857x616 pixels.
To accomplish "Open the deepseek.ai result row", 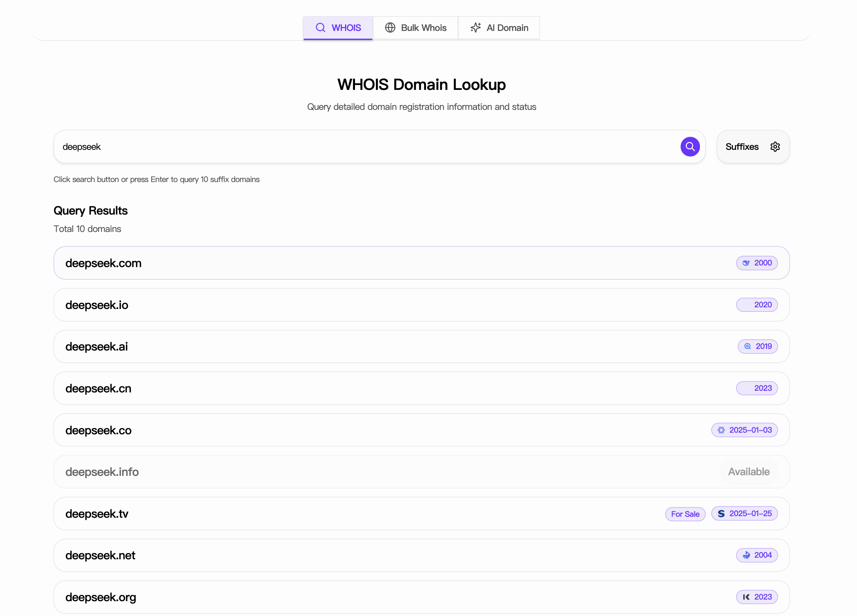I will (x=421, y=346).
